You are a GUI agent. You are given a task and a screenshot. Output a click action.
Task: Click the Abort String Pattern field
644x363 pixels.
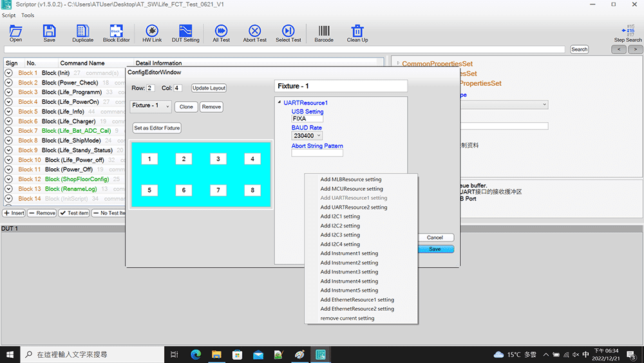(317, 153)
